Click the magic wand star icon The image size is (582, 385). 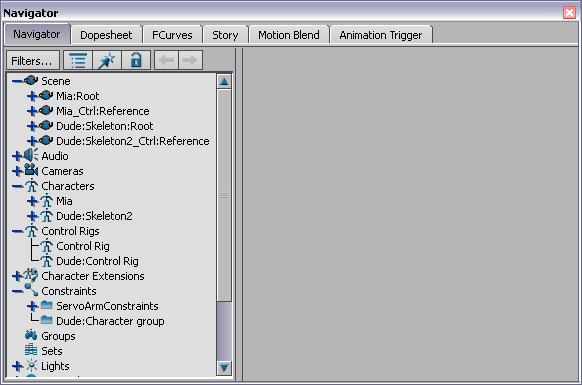107,60
